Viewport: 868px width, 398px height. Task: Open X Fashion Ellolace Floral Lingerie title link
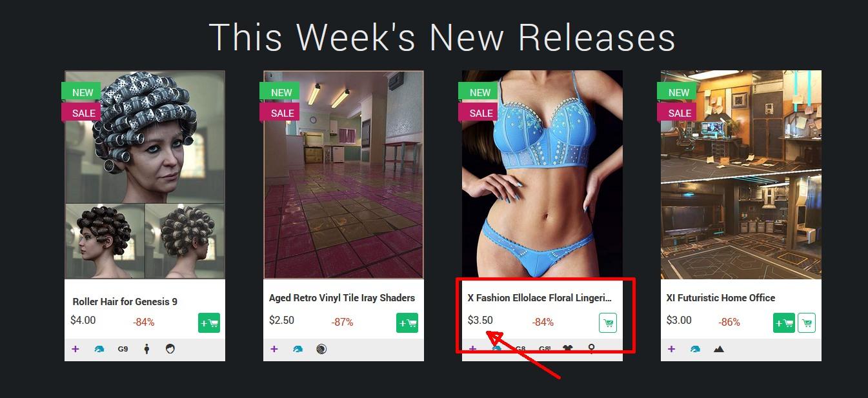click(x=539, y=298)
